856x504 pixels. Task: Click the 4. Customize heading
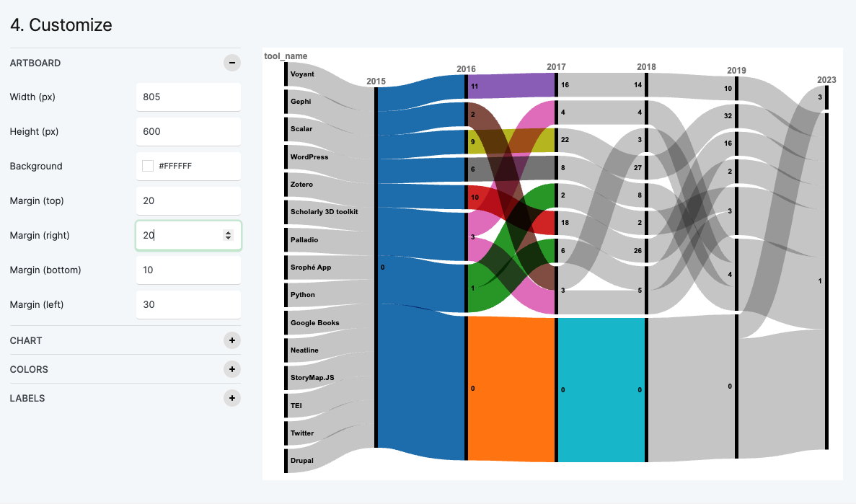click(61, 25)
